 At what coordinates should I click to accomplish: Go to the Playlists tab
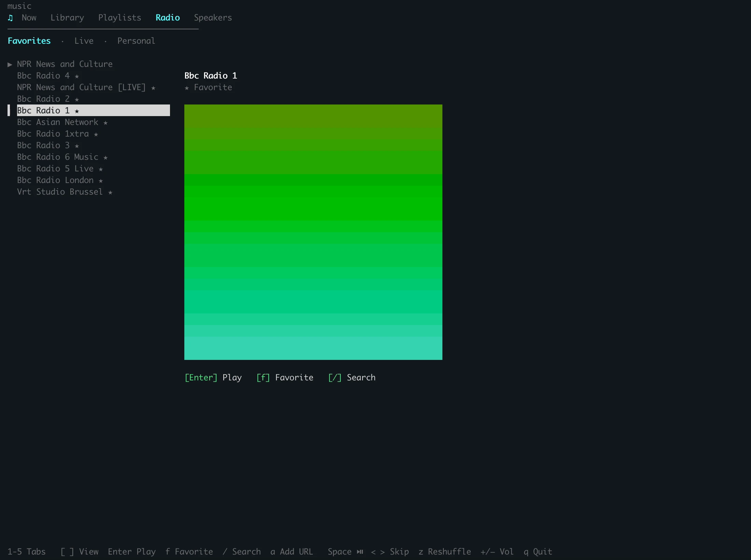(120, 18)
